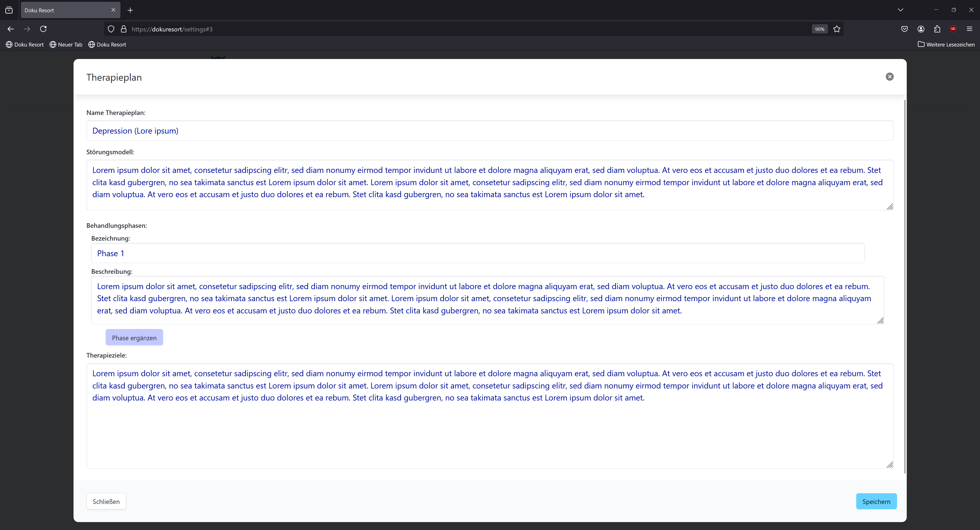Click into the Therapieziele text area
Image resolution: width=980 pixels, height=530 pixels.
click(x=490, y=416)
